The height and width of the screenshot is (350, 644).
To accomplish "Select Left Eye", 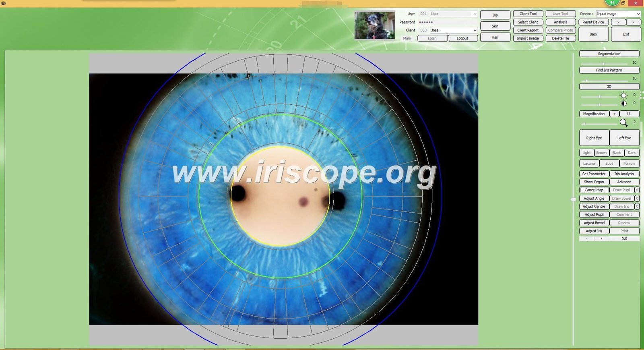I will pyautogui.click(x=624, y=138).
